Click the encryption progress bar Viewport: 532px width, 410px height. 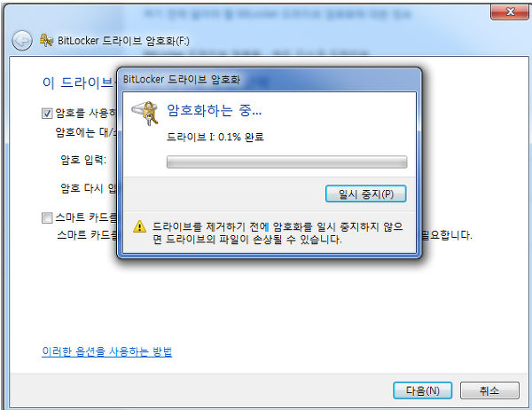pyautogui.click(x=286, y=162)
